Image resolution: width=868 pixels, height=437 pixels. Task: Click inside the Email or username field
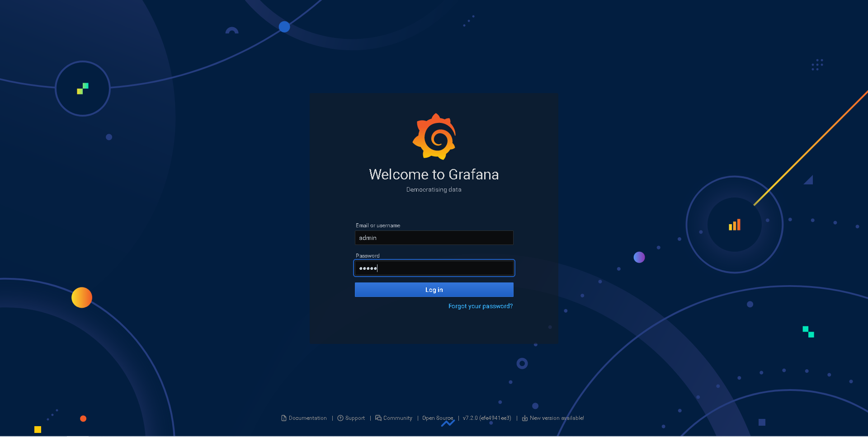click(x=434, y=238)
